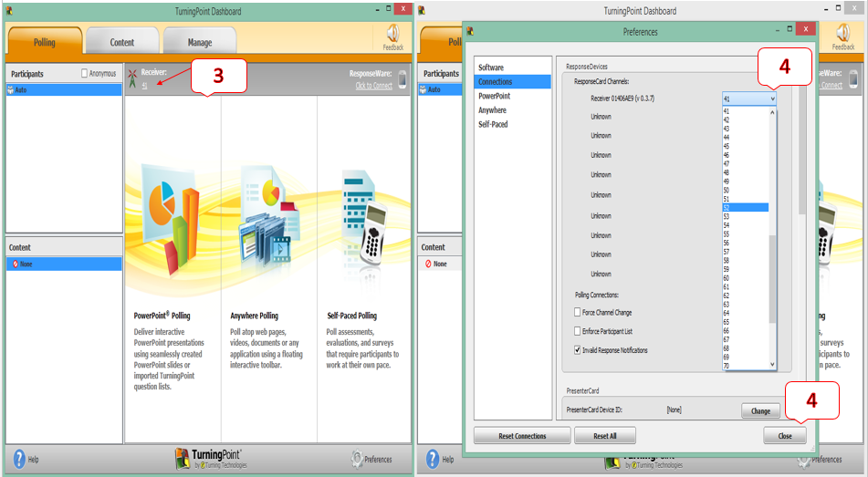Switch to the Content tab

pos(122,42)
